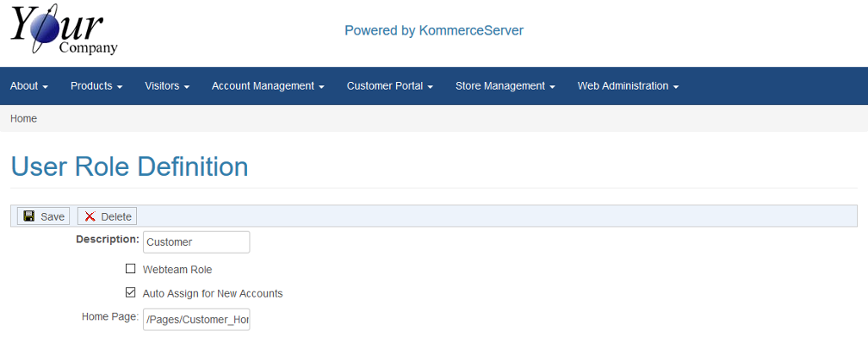Click into the Home Page path field

click(x=196, y=320)
